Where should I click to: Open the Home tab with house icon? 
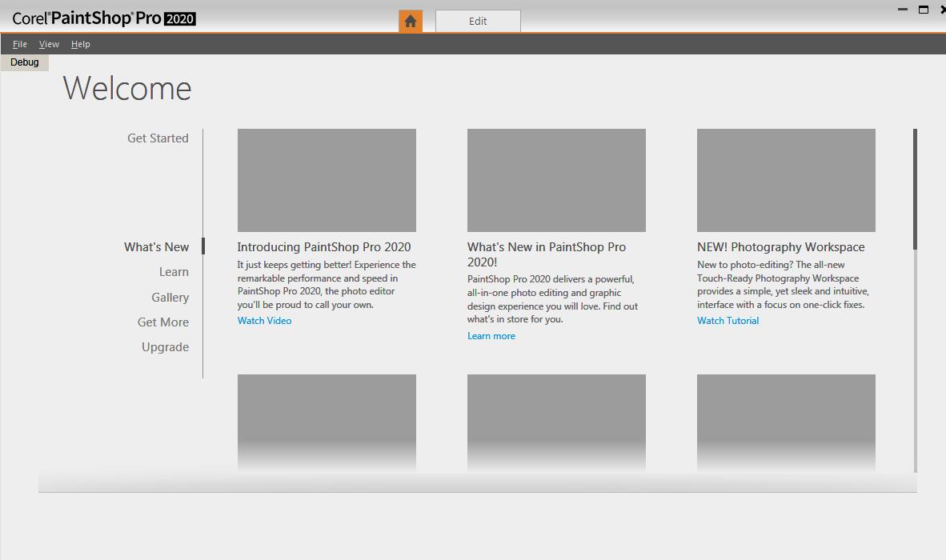pyautogui.click(x=411, y=21)
